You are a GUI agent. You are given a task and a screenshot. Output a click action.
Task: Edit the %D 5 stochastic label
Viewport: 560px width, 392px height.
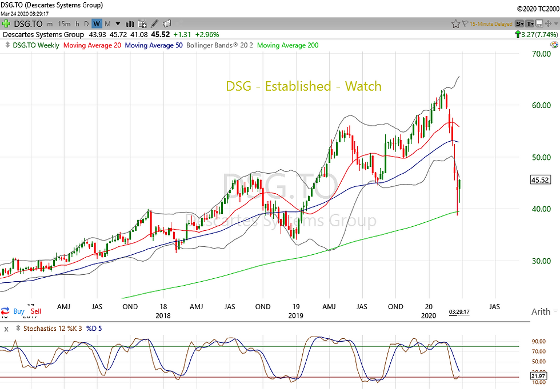94,329
